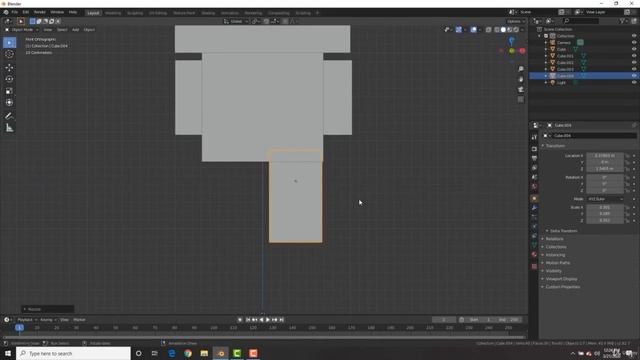
Task: Toggle auto keying record button
Action: [x=240, y=320]
